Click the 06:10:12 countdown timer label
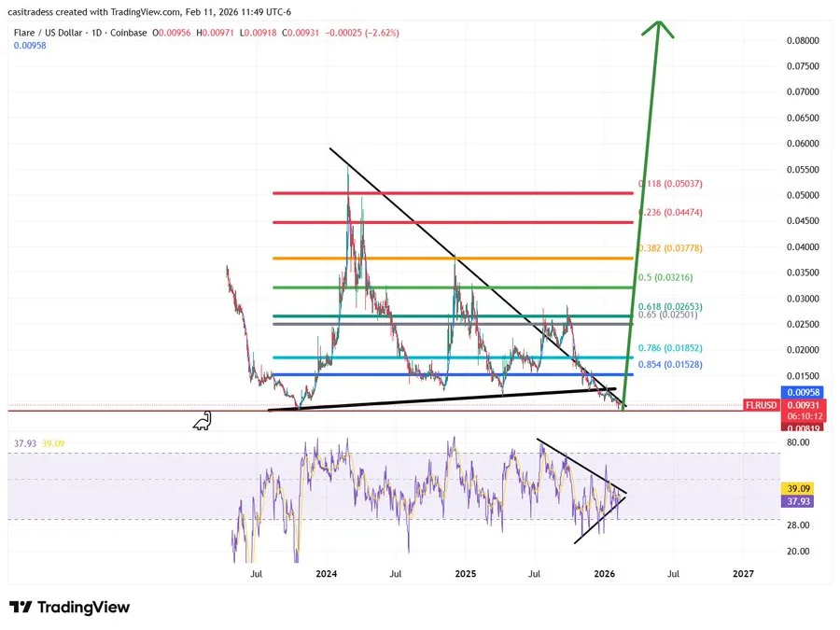Image resolution: width=840 pixels, height=630 pixels. (802, 416)
